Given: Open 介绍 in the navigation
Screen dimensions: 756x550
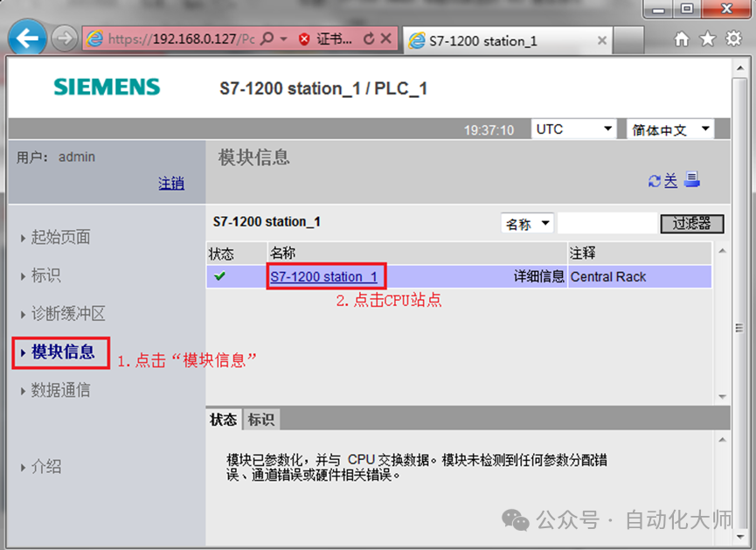Looking at the screenshot, I should (x=45, y=467).
